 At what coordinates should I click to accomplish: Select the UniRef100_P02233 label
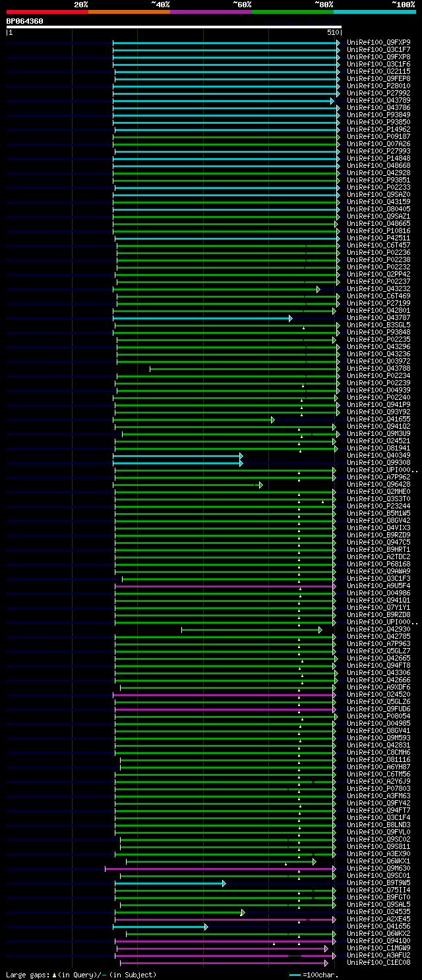pyautogui.click(x=378, y=188)
